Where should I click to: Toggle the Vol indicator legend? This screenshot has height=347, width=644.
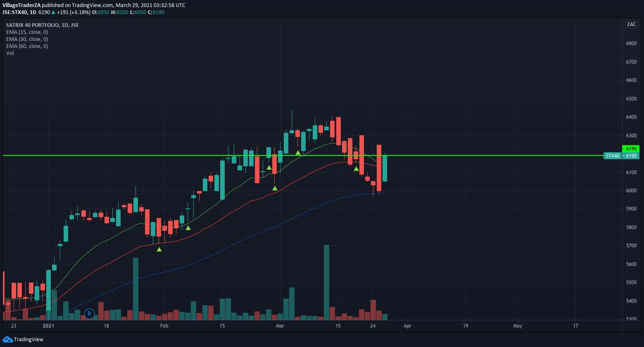click(10, 53)
